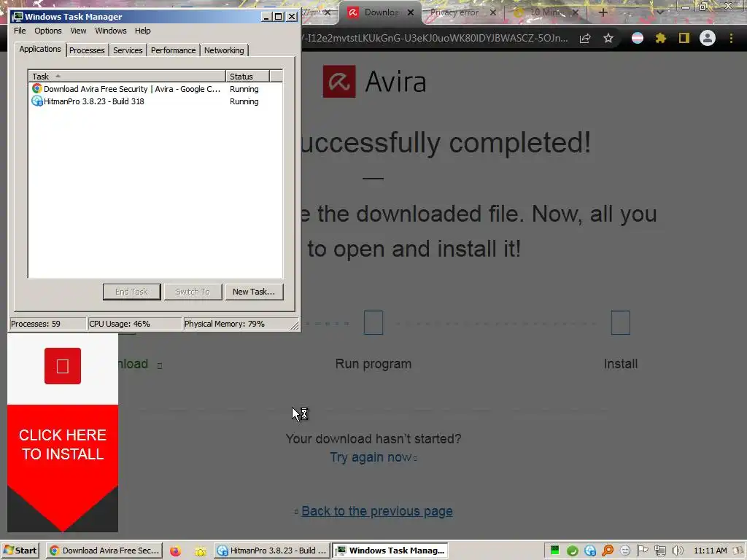Screen dimensions: 747x560
Task: Switch to the Performance tab
Action: [x=173, y=50]
